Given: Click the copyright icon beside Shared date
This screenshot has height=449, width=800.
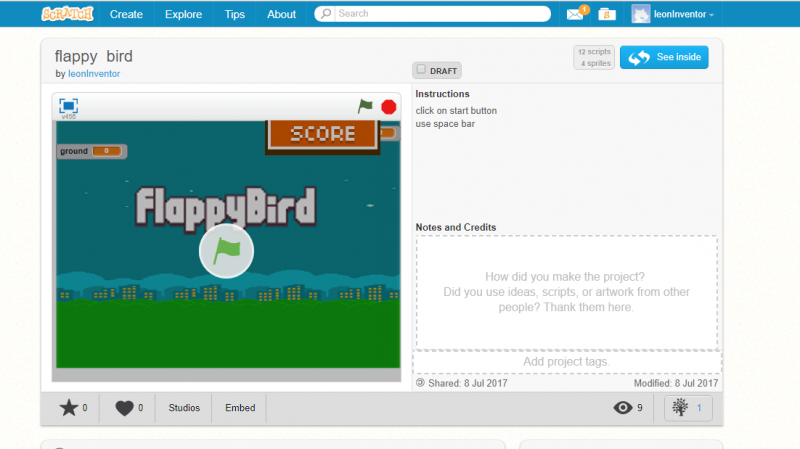Looking at the screenshot, I should (x=420, y=383).
